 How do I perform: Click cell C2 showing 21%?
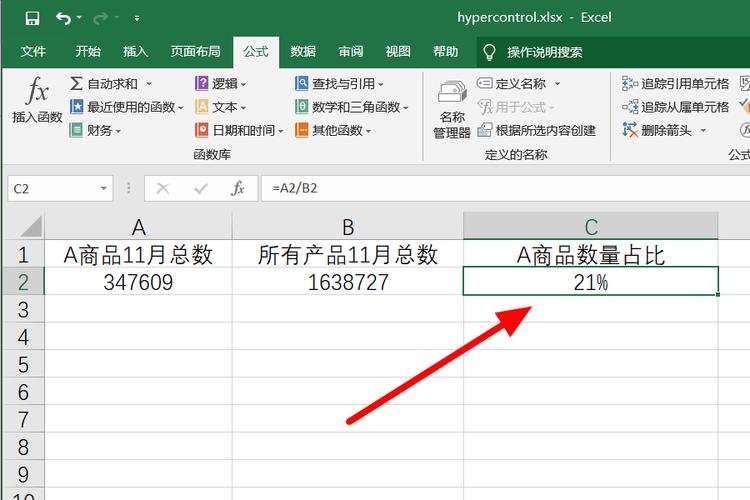click(x=591, y=281)
